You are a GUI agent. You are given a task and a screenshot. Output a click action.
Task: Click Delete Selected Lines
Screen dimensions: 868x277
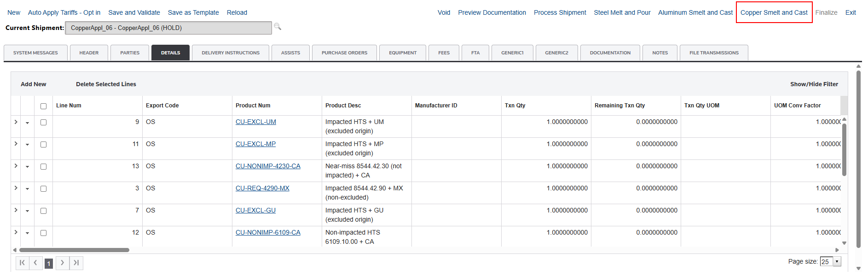click(106, 84)
